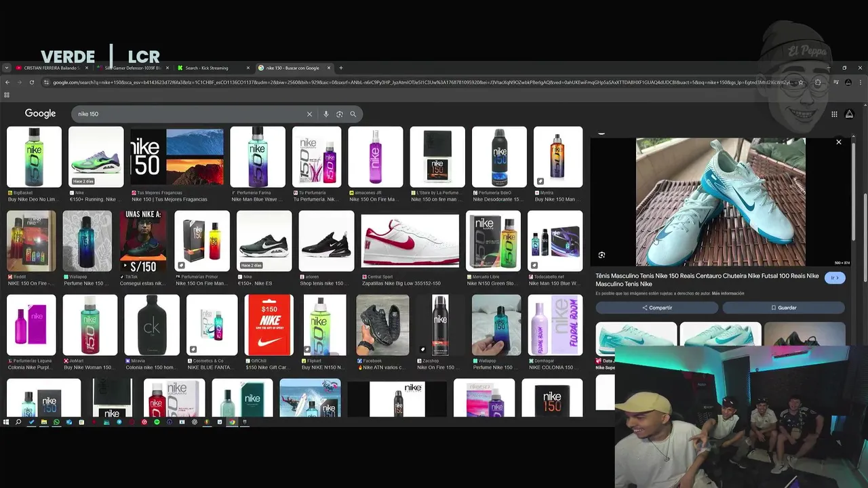Open Telegram from the taskbar
Screen dimensions: 868x488
pos(119,422)
